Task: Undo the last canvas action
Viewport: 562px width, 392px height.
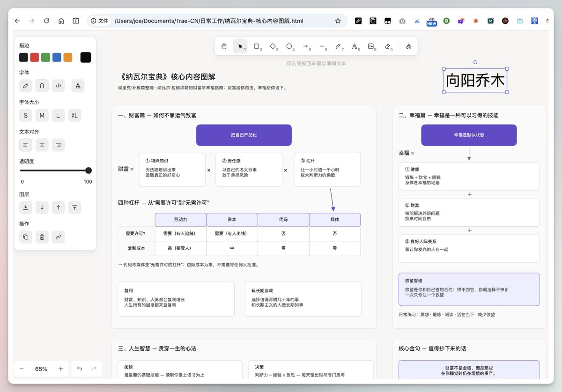Action: (x=80, y=369)
